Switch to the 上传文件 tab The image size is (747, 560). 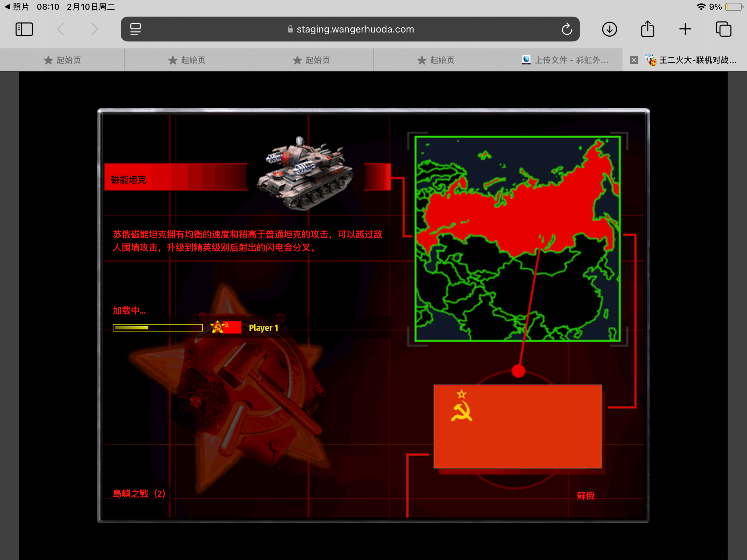[x=564, y=60]
